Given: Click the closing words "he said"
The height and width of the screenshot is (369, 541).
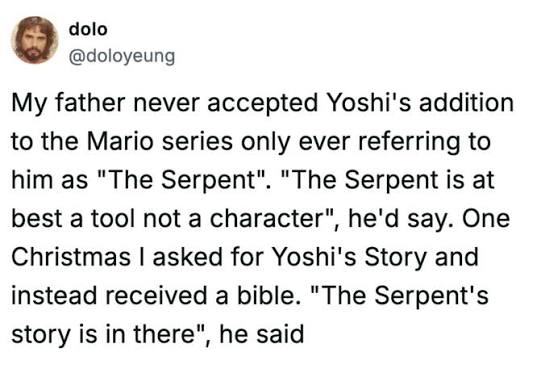Looking at the screenshot, I should coord(262,334).
